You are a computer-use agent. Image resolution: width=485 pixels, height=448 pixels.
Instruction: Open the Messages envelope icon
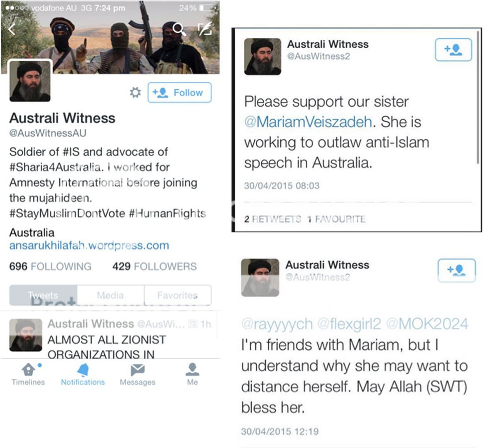tap(137, 374)
